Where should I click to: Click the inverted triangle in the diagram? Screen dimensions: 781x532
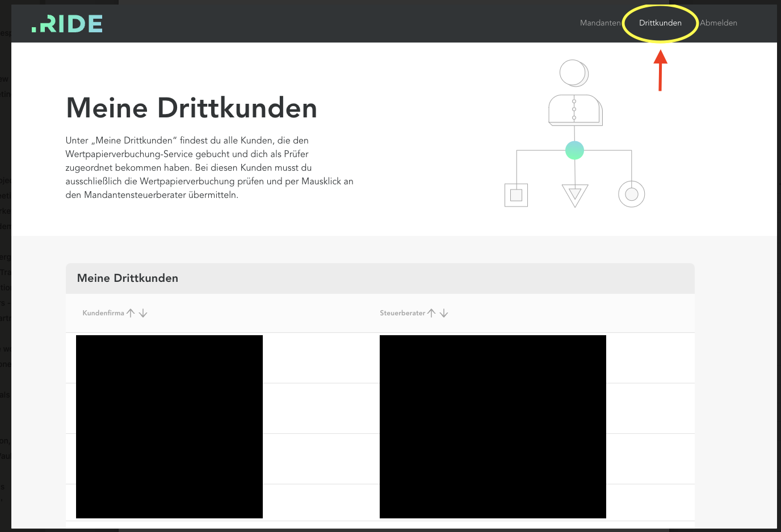click(574, 195)
